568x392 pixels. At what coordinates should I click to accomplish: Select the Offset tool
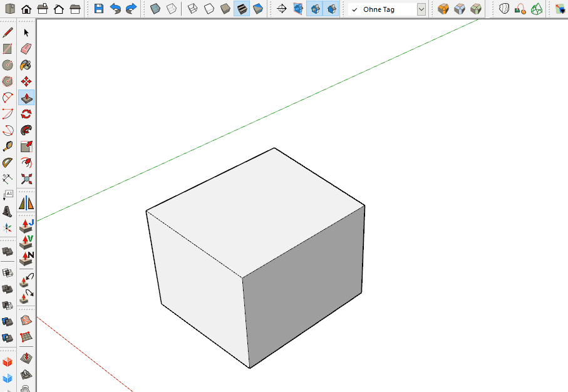coord(26,163)
